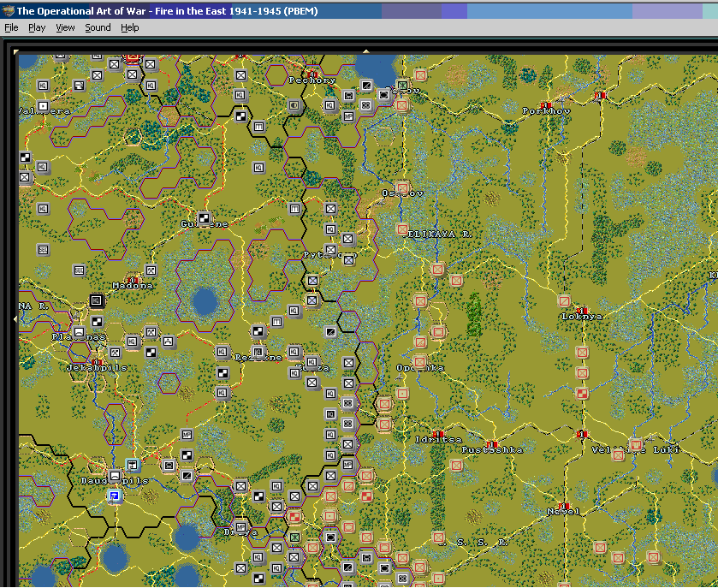The image size is (718, 588).
Task: Select the dotted unit above Valmiera
Action: pyautogui.click(x=43, y=106)
